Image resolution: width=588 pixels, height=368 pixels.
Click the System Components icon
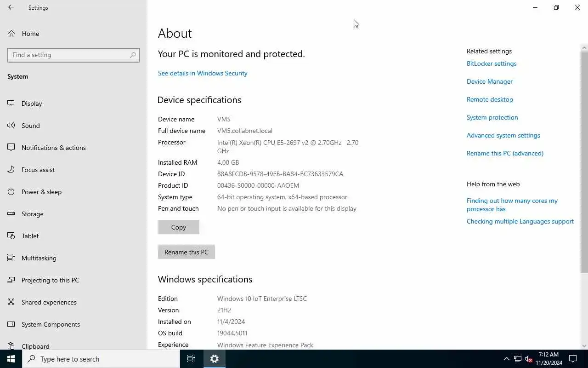(11, 324)
